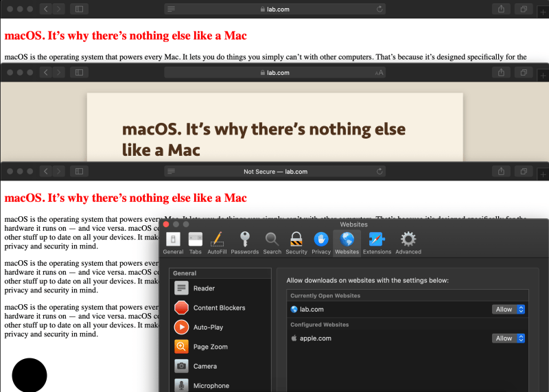This screenshot has width=549, height=392.
Task: Go forward in the reader-view Safari window
Action: click(59, 73)
